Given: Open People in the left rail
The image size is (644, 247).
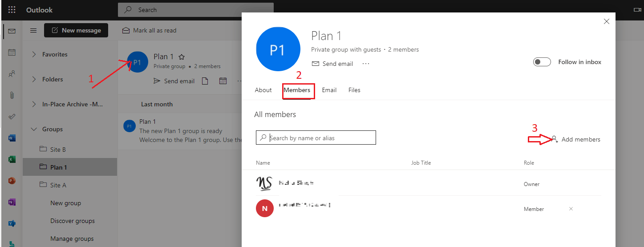Looking at the screenshot, I should coord(12,74).
